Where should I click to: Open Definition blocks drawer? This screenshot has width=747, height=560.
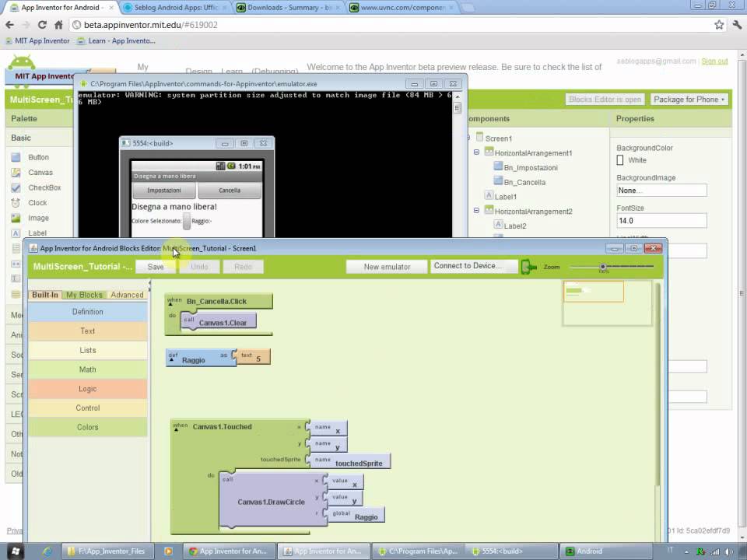tap(88, 312)
